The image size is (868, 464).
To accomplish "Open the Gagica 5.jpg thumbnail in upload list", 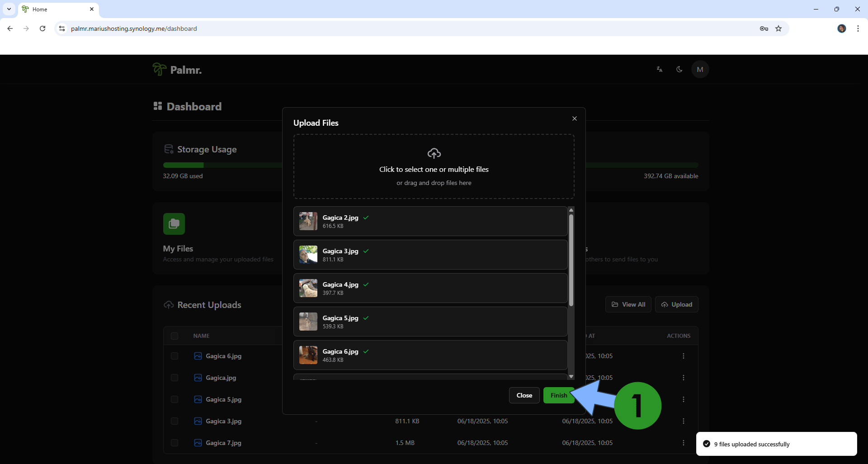I will click(x=308, y=322).
